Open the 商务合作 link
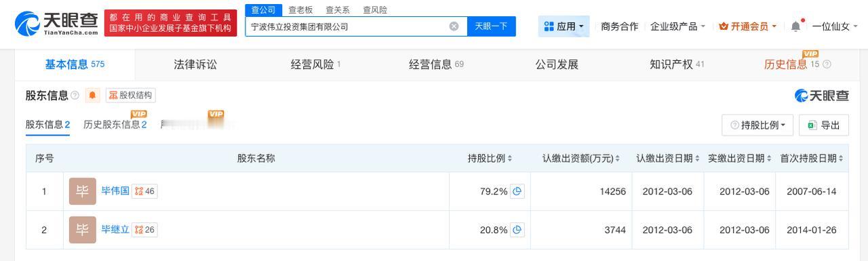868x261 pixels. (619, 26)
